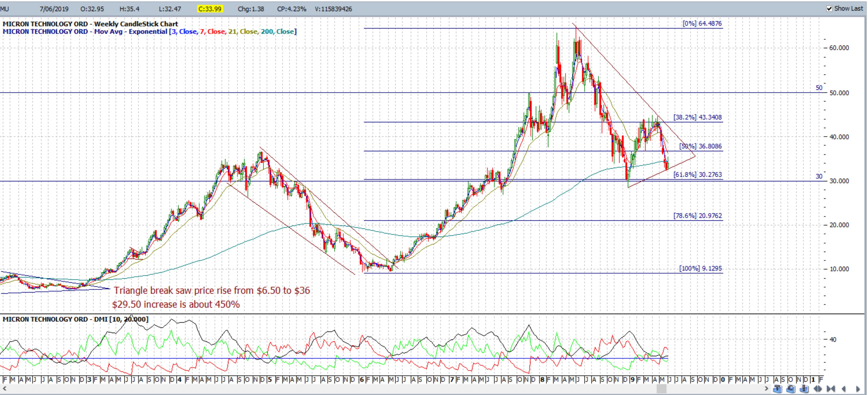Screen dimensions: 868x395
Task: Click the blue C icon near scrollbar
Action: [791, 389]
